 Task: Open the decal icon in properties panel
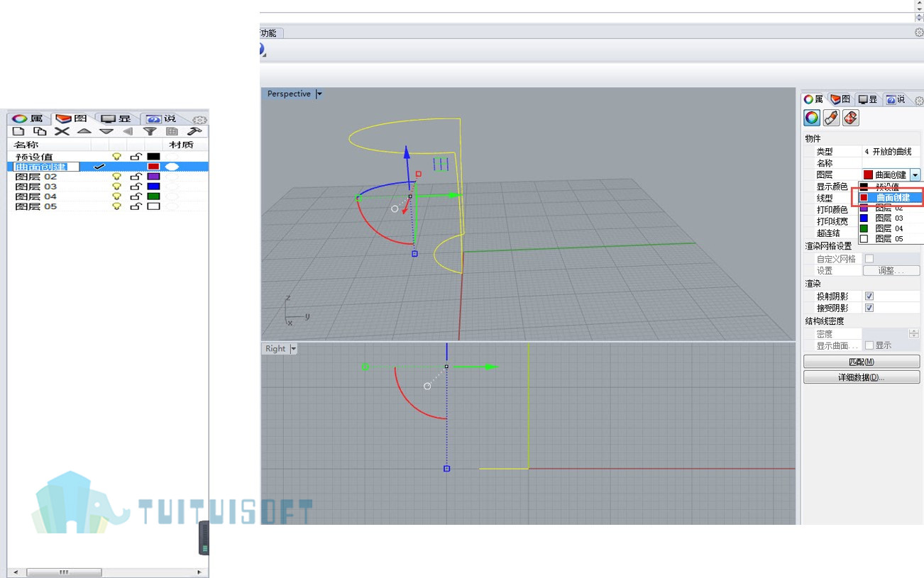(x=850, y=118)
